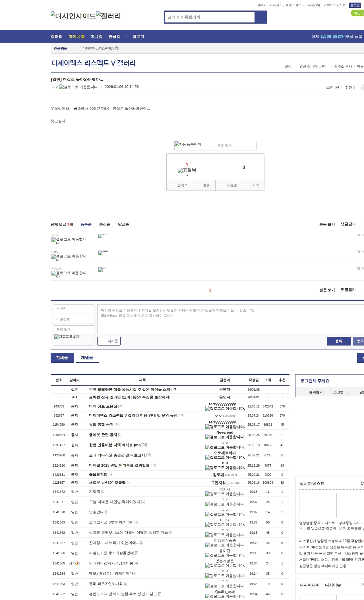Toggle night mode with the green 야간 button
The height and width of the screenshot is (600, 364).
[x=358, y=13]
